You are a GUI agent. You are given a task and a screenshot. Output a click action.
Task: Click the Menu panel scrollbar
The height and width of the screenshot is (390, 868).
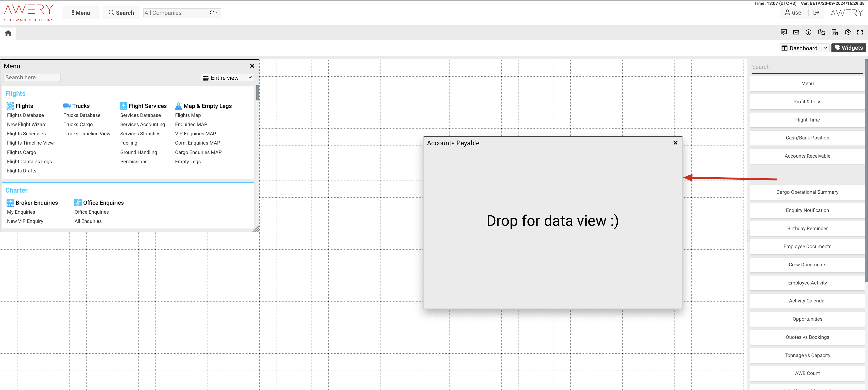coord(257,93)
